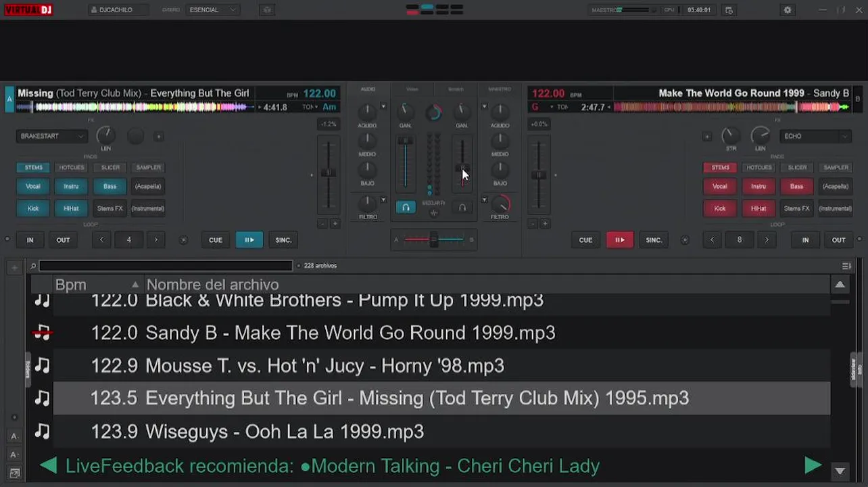868x487 pixels.
Task: Click the window layout icon next to clock
Action: [x=729, y=10]
